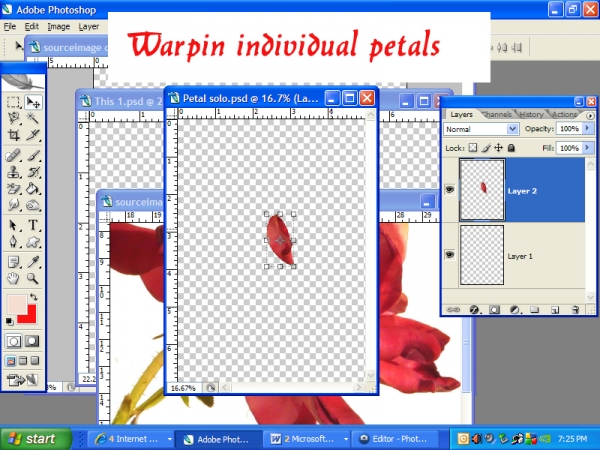This screenshot has width=600, height=450.
Task: Open the Edit menu
Action: tap(32, 26)
